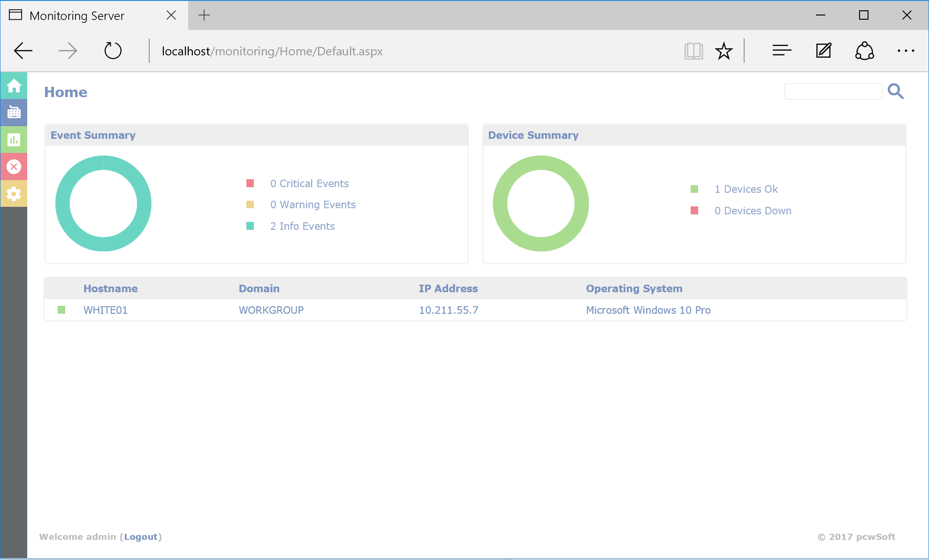Open the browser Hub menu
This screenshot has width=929, height=560.
coord(782,51)
